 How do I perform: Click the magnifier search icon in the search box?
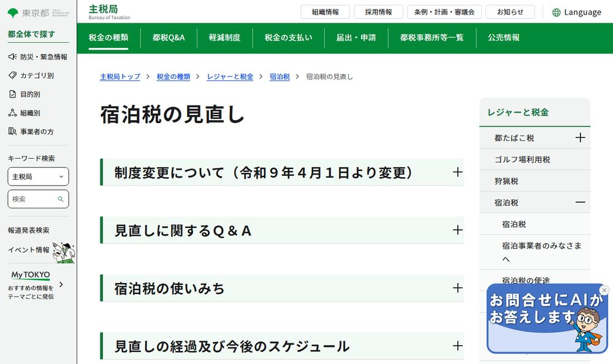pyautogui.click(x=61, y=199)
